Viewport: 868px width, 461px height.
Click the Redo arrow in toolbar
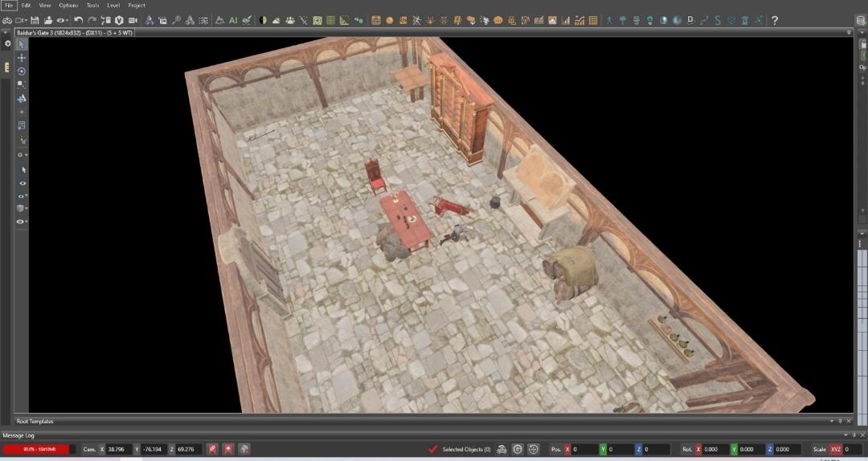(x=92, y=20)
